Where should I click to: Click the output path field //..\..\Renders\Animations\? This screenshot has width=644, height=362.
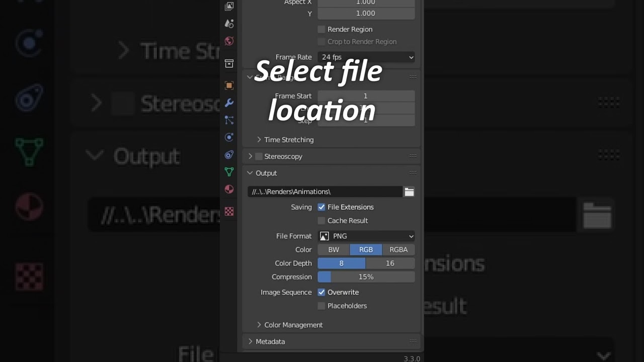pos(325,192)
